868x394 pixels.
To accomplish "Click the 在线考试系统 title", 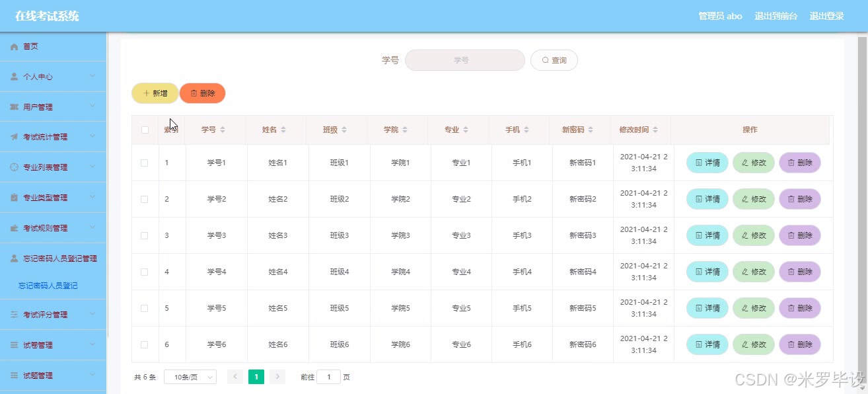I will pos(47,16).
